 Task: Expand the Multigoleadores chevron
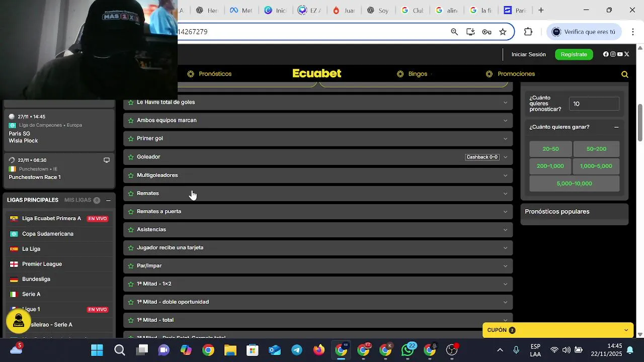[x=506, y=175]
